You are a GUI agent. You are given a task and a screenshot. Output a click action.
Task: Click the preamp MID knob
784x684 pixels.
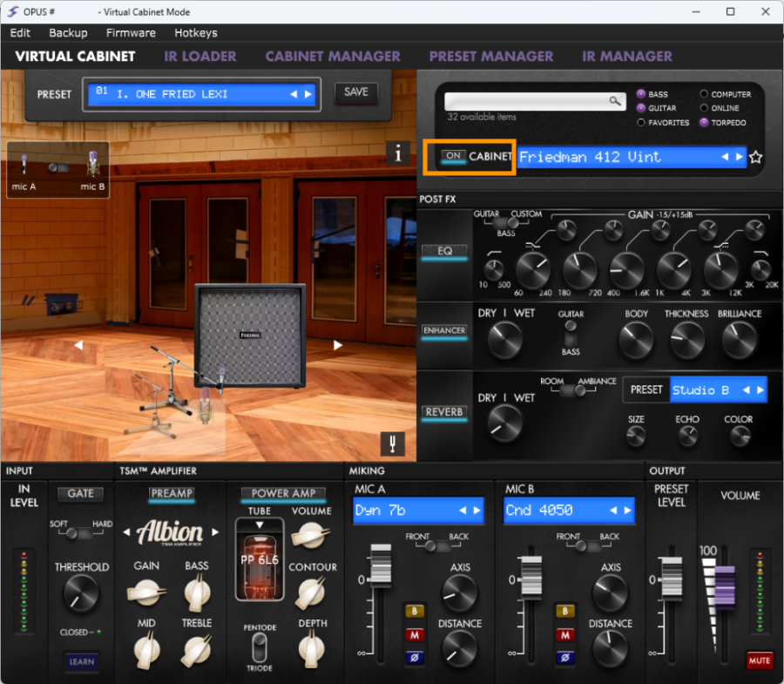(x=147, y=650)
